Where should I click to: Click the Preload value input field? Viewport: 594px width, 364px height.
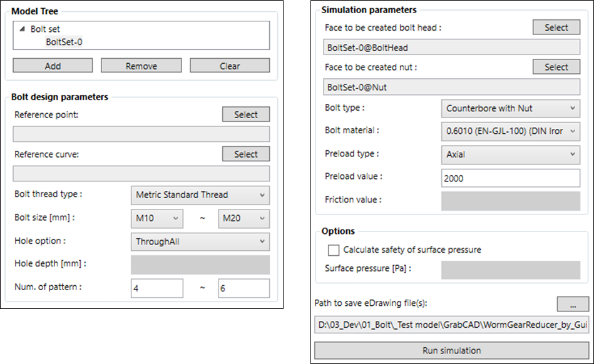pyautogui.click(x=511, y=178)
